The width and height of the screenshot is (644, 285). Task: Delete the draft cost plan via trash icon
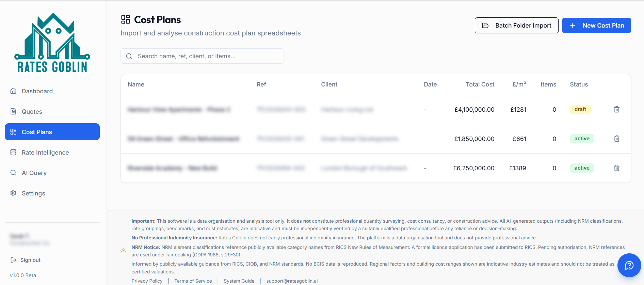click(x=616, y=109)
